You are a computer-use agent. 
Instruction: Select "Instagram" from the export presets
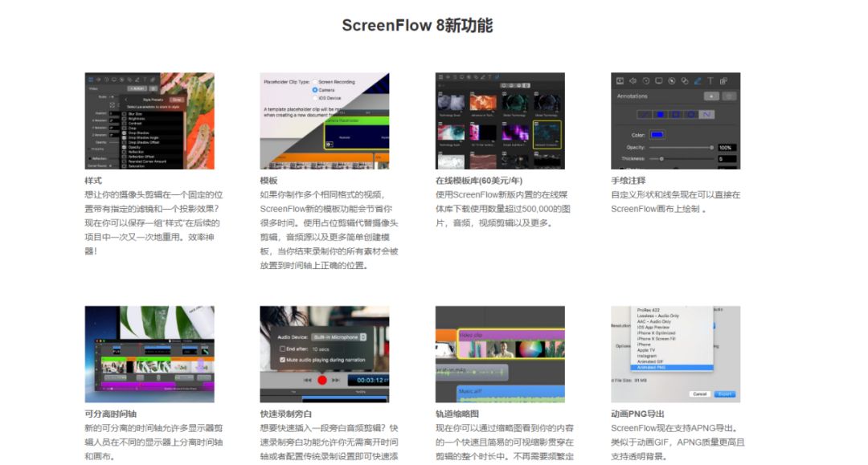647,357
